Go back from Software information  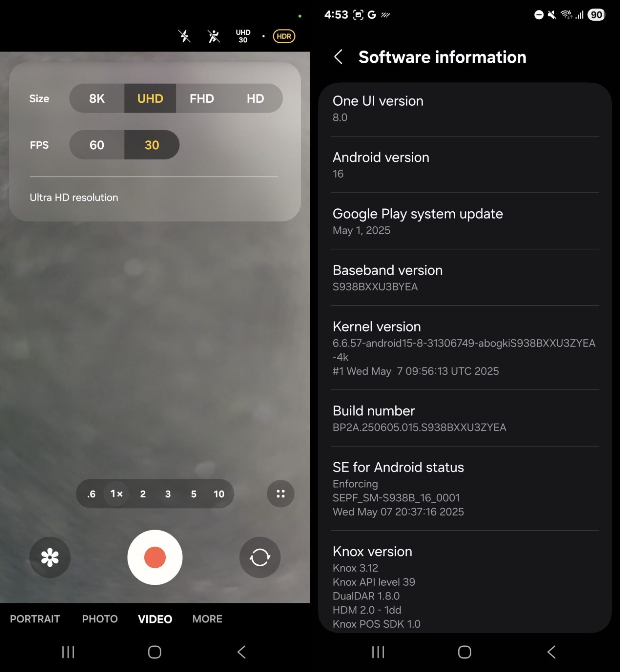coord(339,57)
